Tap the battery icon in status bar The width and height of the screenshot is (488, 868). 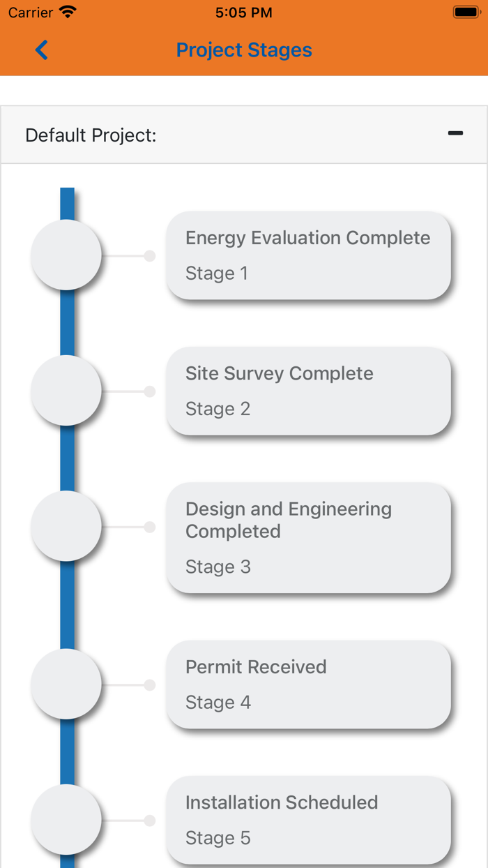(466, 13)
